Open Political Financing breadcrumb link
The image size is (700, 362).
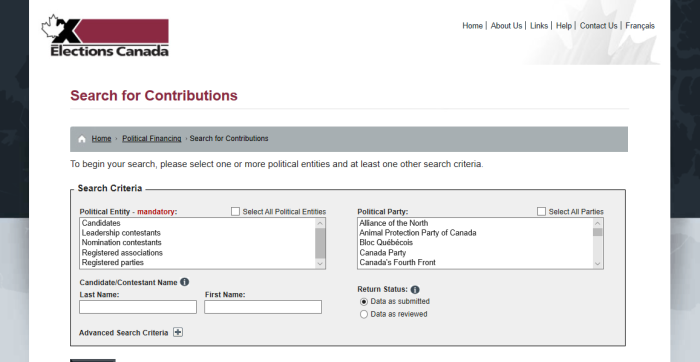pos(152,138)
